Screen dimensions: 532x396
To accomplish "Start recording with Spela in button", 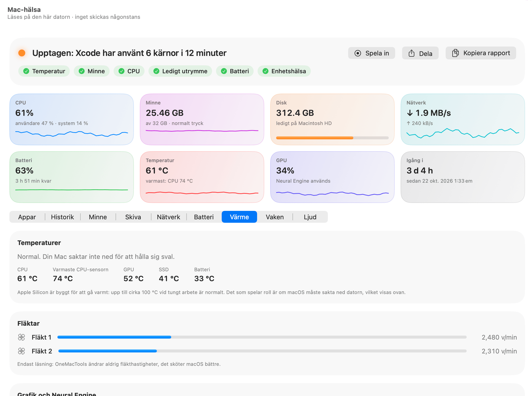I will (x=371, y=53).
